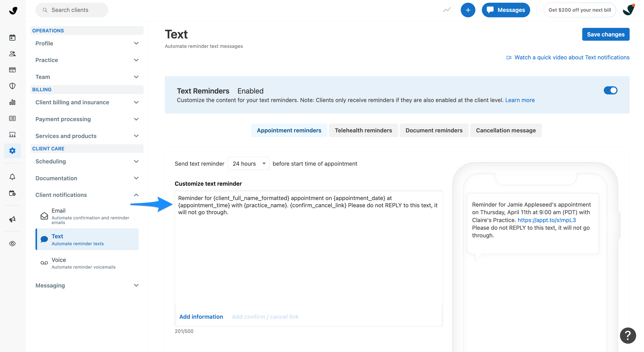Click Add information link

click(201, 317)
